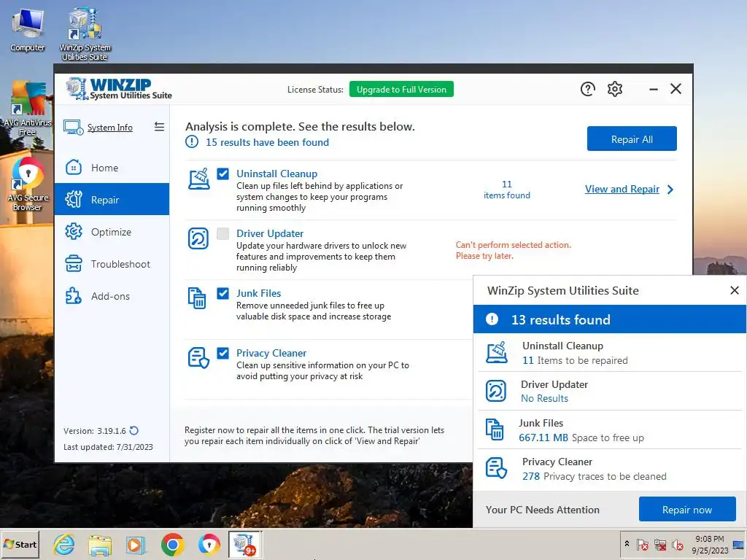Image resolution: width=747 pixels, height=560 pixels.
Task: Open File Explorer folder in taskbar
Action: 100,545
